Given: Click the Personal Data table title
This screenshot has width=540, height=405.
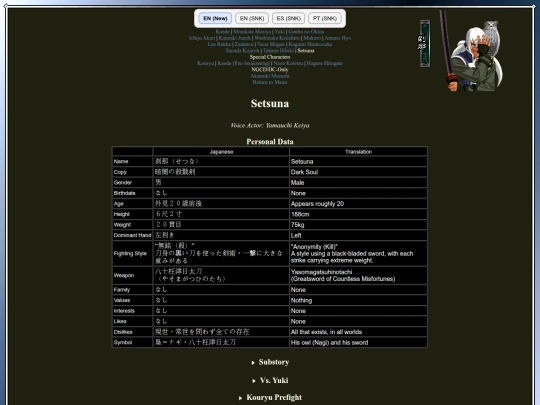Looking at the screenshot, I should coord(270,142).
